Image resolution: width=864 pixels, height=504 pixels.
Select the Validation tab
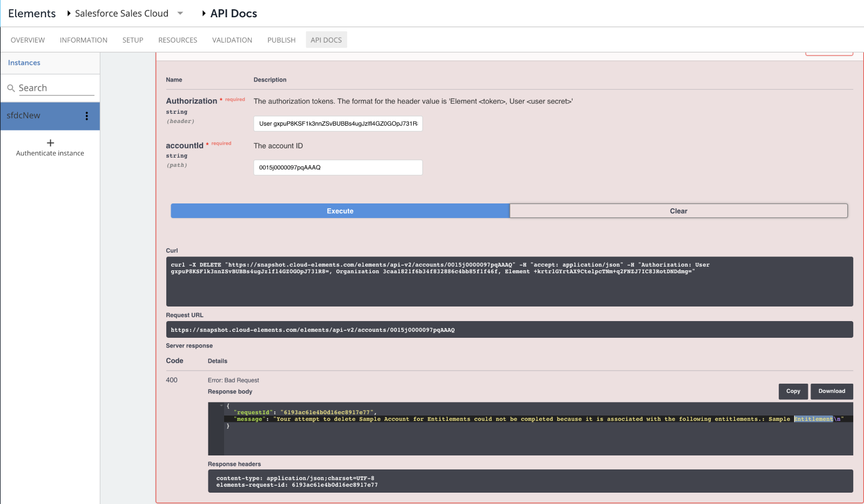[232, 40]
